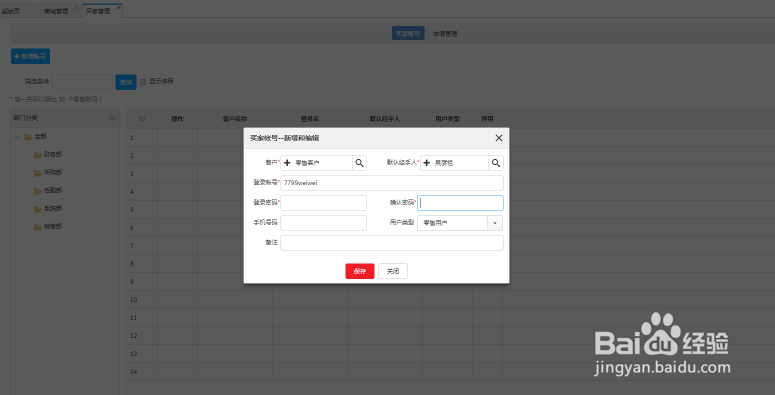Click the 系统部 folder icon
Viewport: 775px width, 395px height.
[x=38, y=209]
